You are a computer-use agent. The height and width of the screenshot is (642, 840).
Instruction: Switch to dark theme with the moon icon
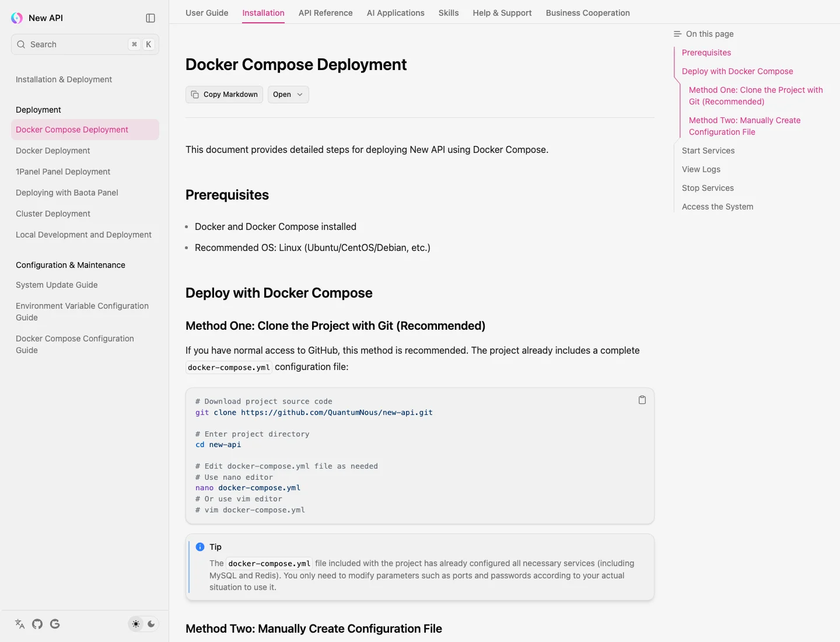pyautogui.click(x=151, y=624)
